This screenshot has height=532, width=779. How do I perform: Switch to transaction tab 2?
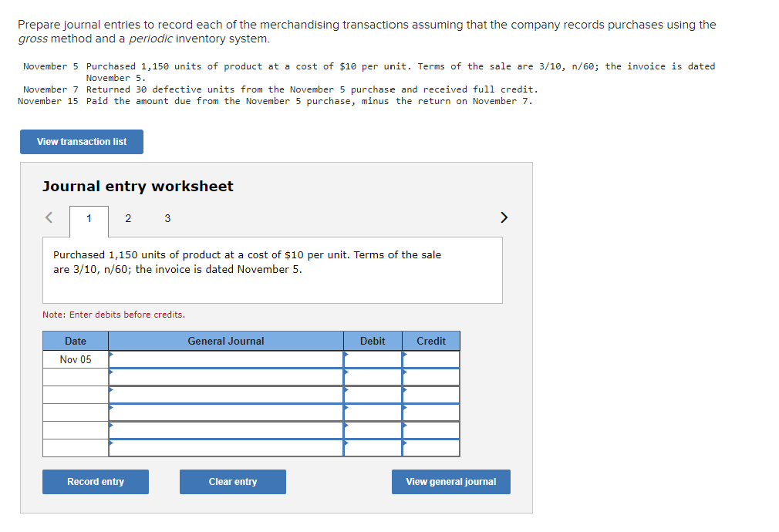[x=128, y=219]
